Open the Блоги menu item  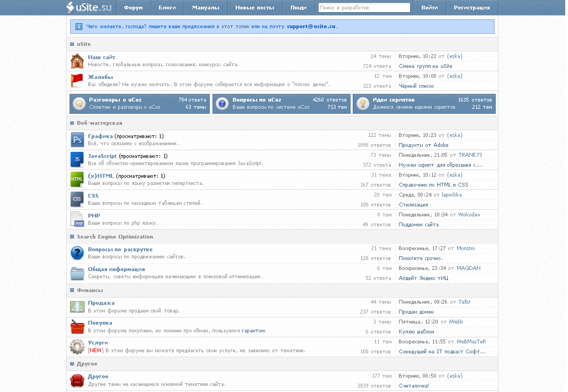click(x=167, y=8)
